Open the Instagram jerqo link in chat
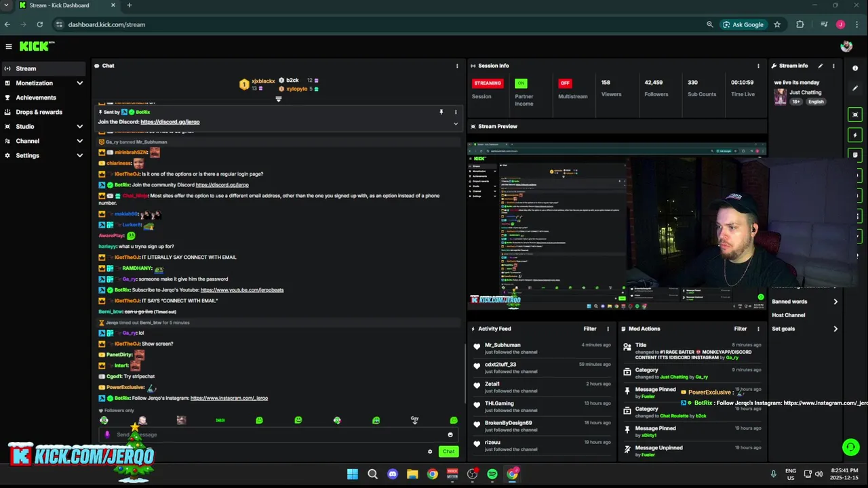This screenshot has width=868, height=488. (229, 399)
